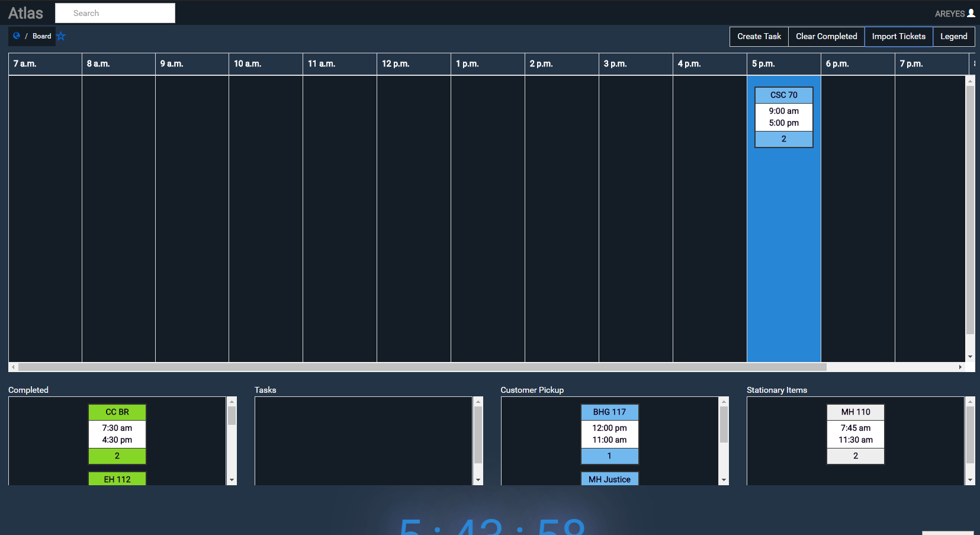Click the 5 p.m. column header
The image size is (980, 535).
pos(784,64)
